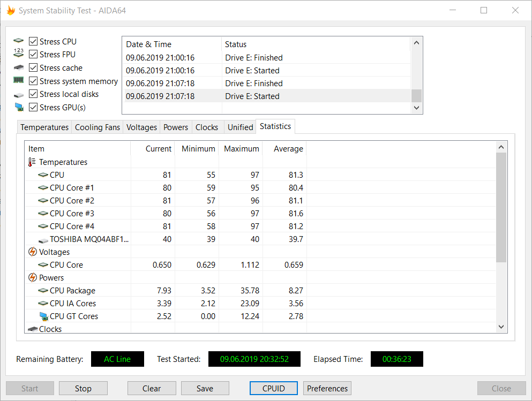Click the chip icon in the CPU temperature row
This screenshot has width=532, height=401.
tap(43, 175)
